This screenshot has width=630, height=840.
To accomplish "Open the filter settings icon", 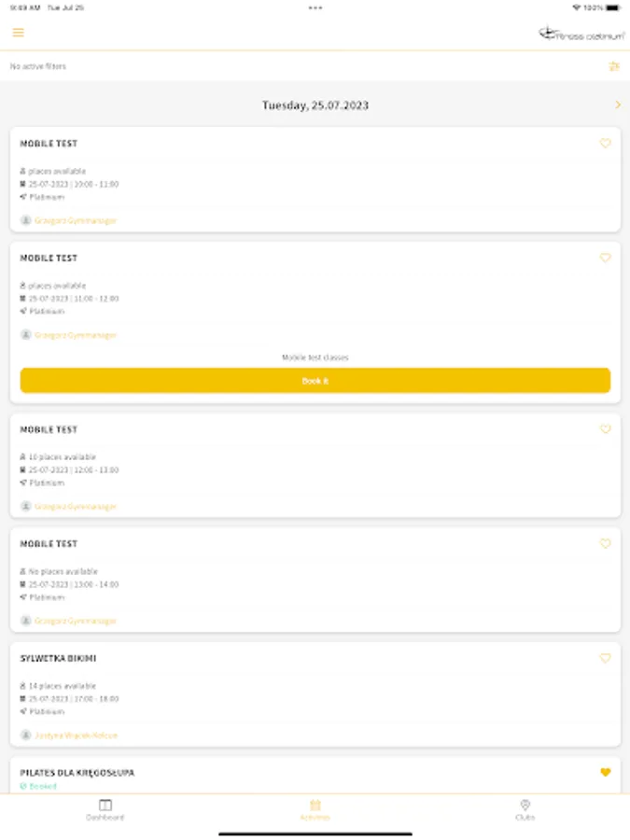I will tap(614, 66).
